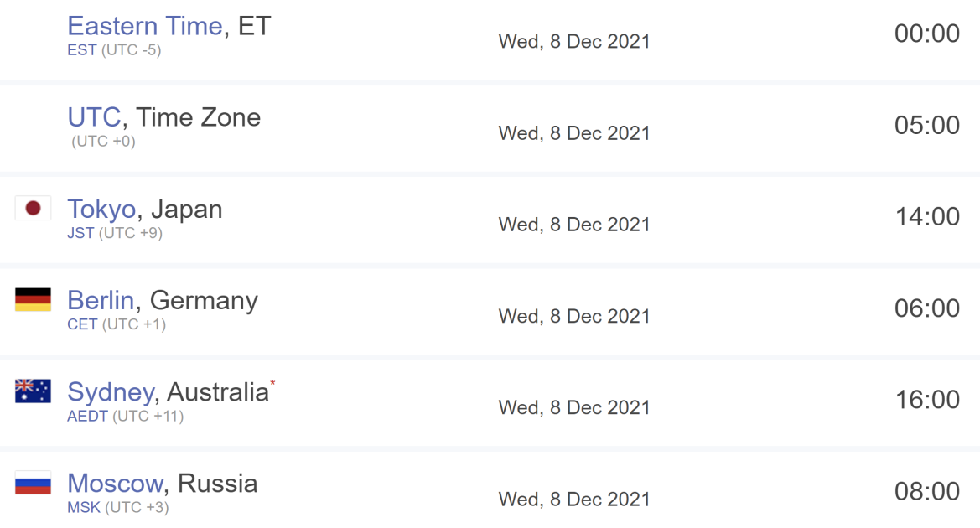Select the MSK abbreviation link
Viewport: 980px width, 528px height.
84,507
